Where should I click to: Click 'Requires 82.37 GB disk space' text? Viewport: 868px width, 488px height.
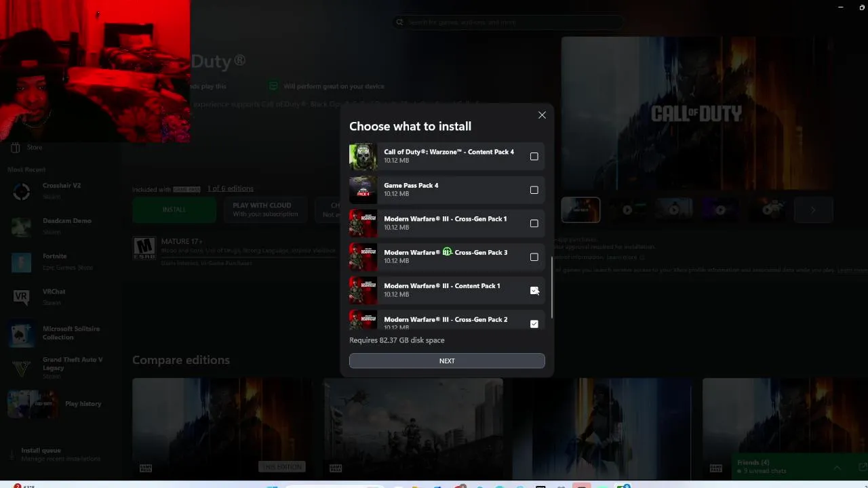click(x=397, y=340)
